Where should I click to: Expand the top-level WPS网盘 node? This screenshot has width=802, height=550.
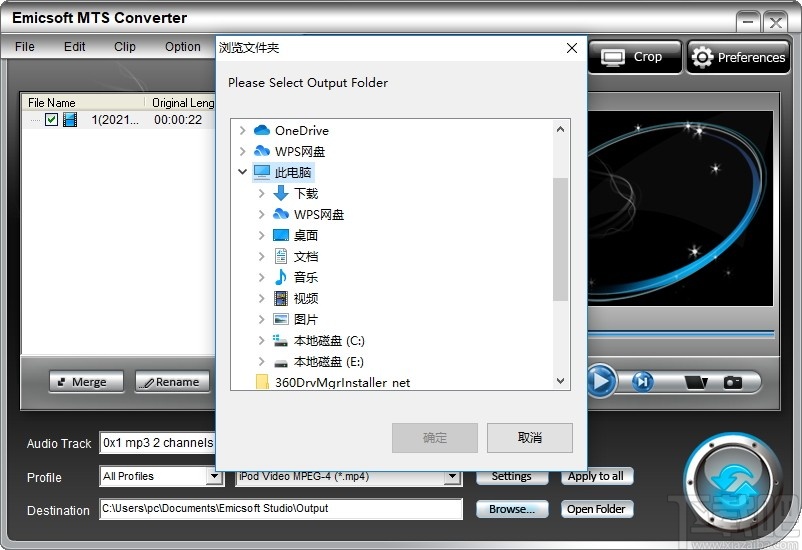pyautogui.click(x=242, y=151)
